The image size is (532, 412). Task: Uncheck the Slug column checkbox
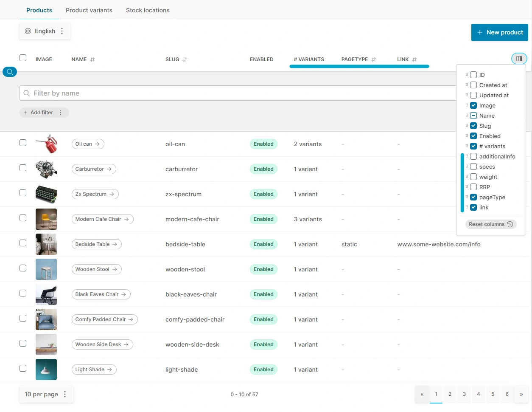click(x=473, y=126)
